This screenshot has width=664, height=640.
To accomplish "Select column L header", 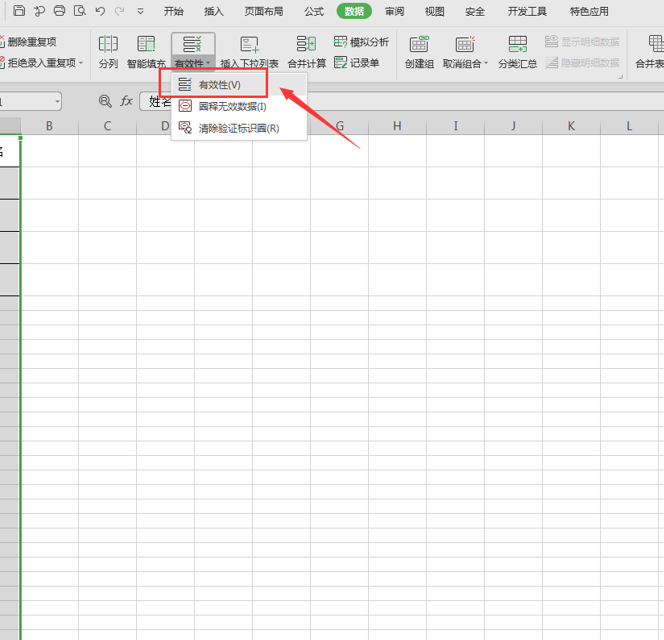I will [x=629, y=126].
